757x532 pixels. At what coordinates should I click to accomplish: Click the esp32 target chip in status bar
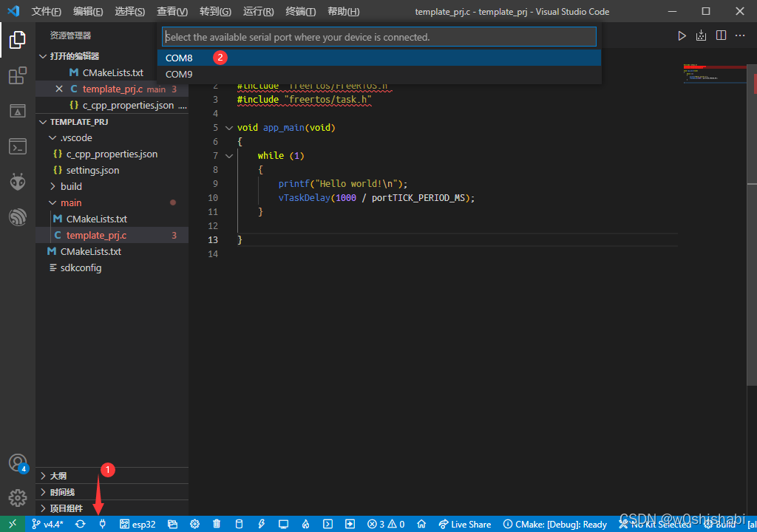coord(138,524)
